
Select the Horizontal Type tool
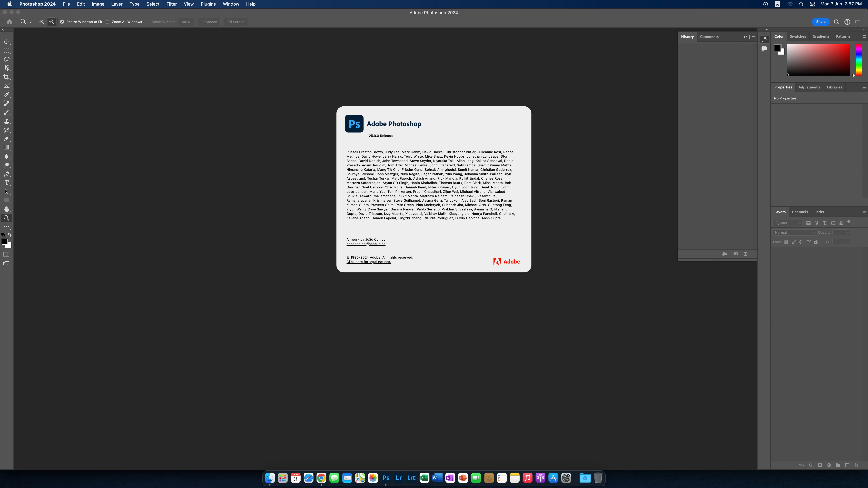(x=6, y=183)
